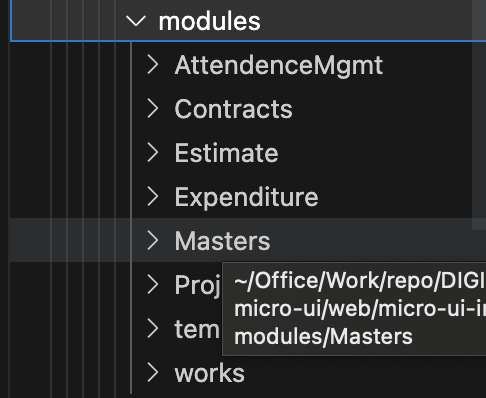Select the truncated tem folder label
The height and width of the screenshot is (398, 486).
click(197, 329)
